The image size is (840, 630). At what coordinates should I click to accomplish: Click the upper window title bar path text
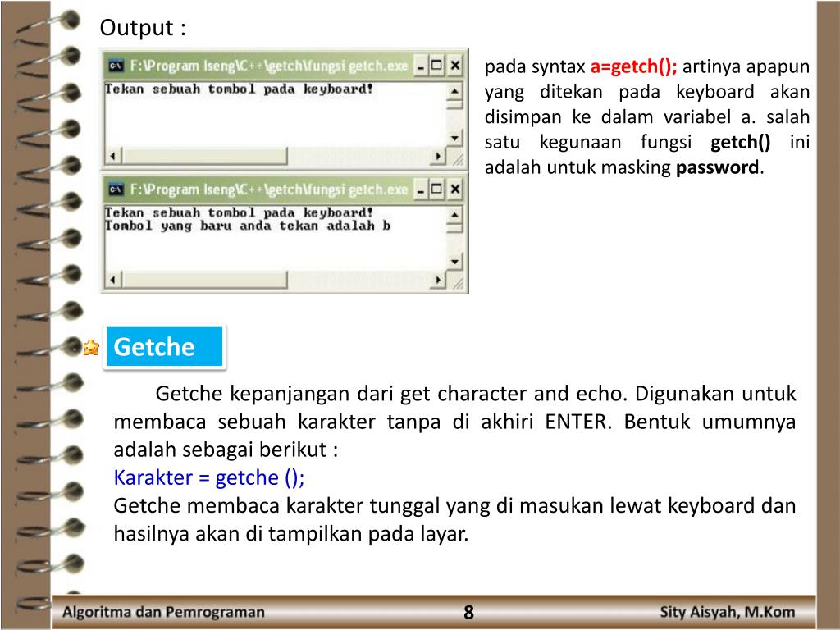[269, 66]
